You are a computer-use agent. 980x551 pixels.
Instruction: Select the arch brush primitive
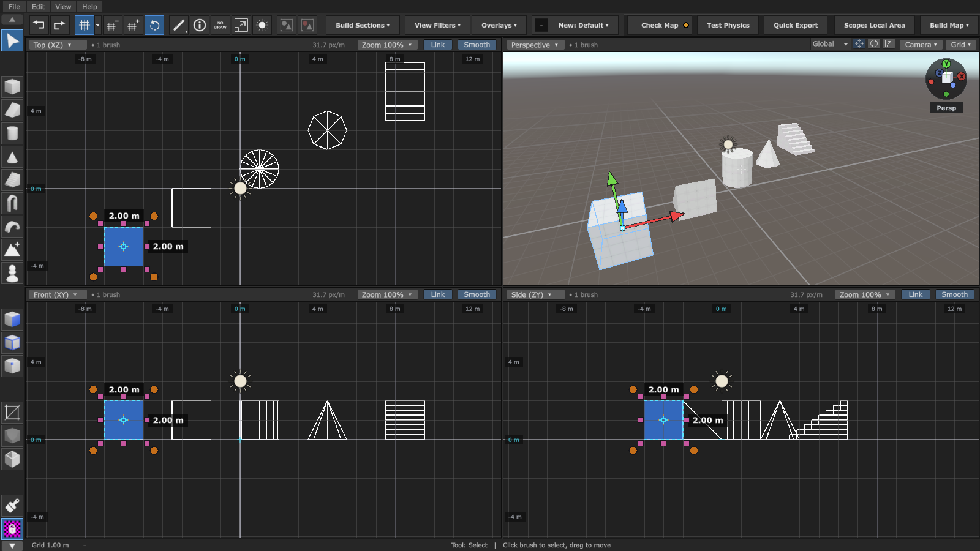point(12,203)
